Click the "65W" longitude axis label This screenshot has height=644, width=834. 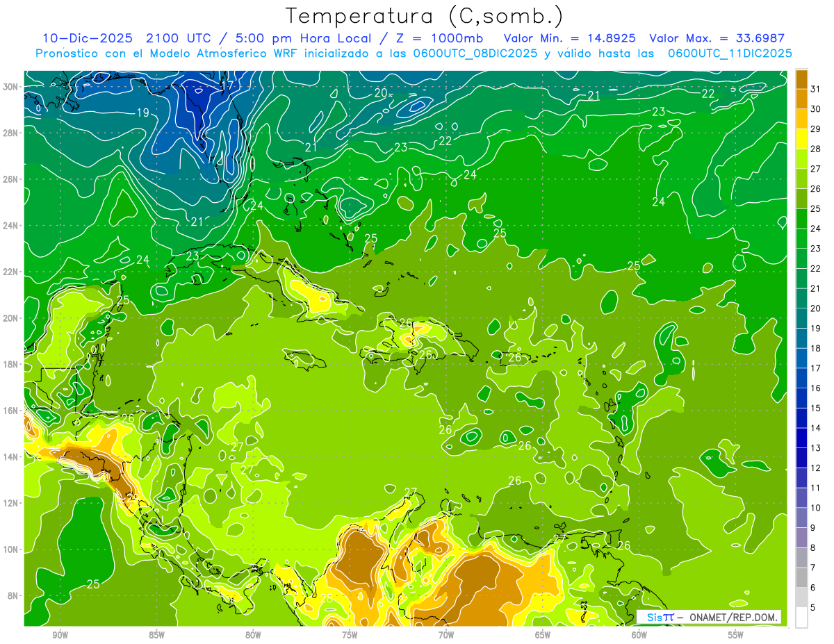point(543,635)
